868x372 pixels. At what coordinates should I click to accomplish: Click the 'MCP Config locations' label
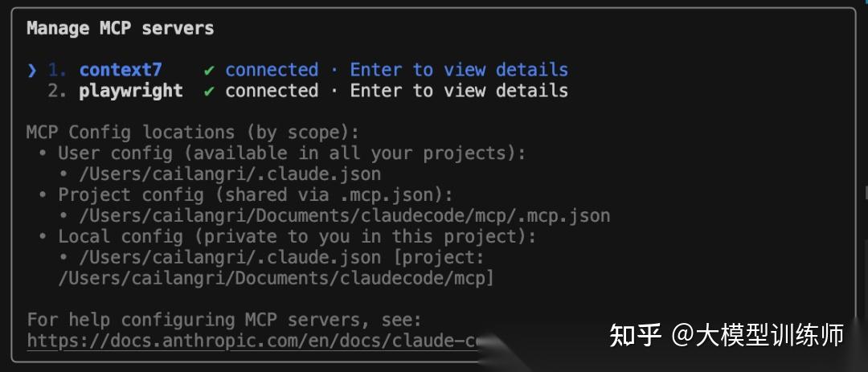coord(193,133)
